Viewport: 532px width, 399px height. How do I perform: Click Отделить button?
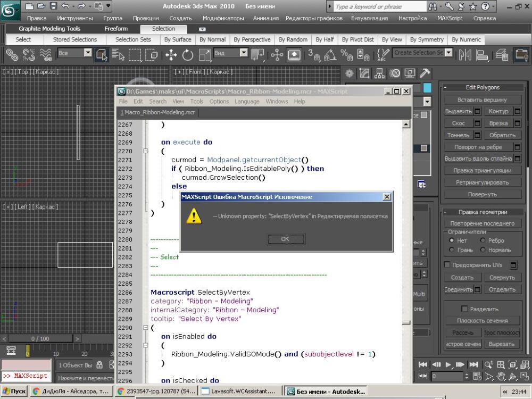click(x=502, y=289)
